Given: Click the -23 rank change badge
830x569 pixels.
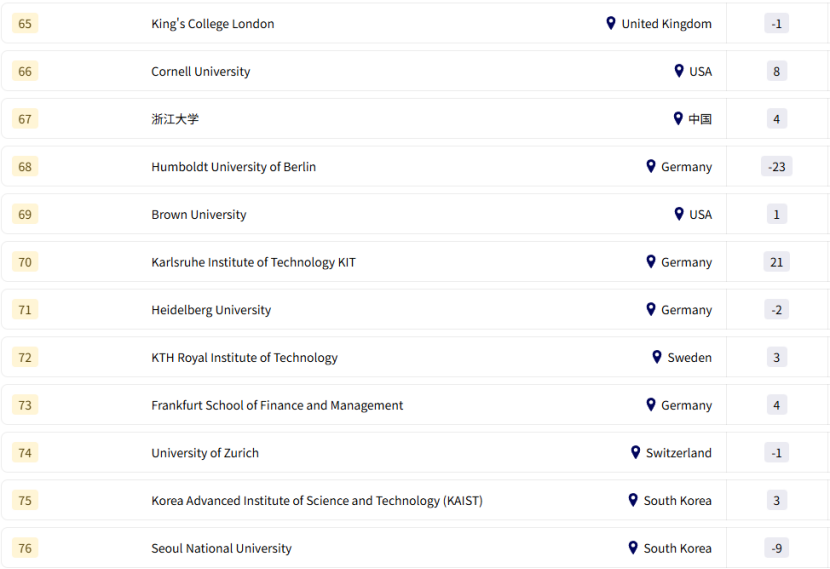Looking at the screenshot, I should 776,167.
